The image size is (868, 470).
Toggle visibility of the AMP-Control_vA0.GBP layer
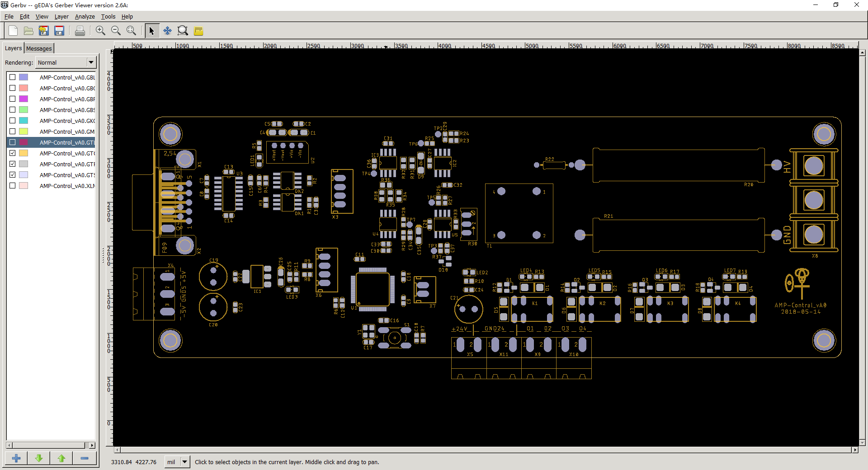(13, 99)
